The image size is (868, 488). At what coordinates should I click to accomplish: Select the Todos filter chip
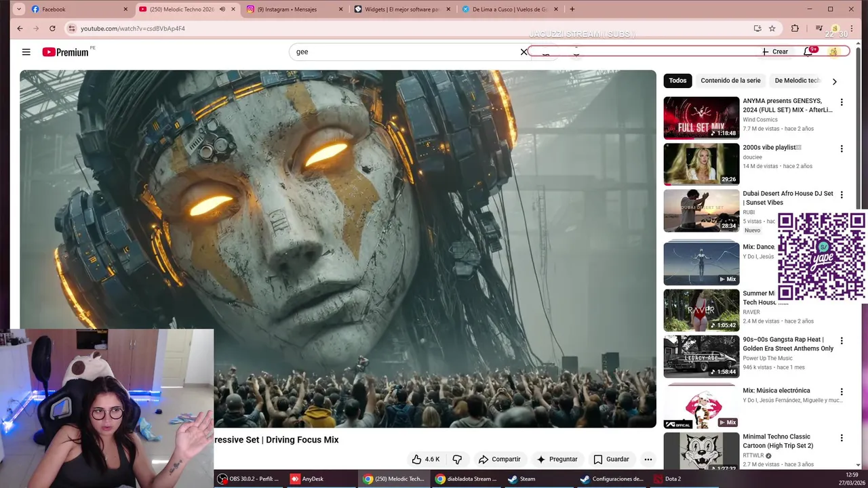click(x=677, y=81)
